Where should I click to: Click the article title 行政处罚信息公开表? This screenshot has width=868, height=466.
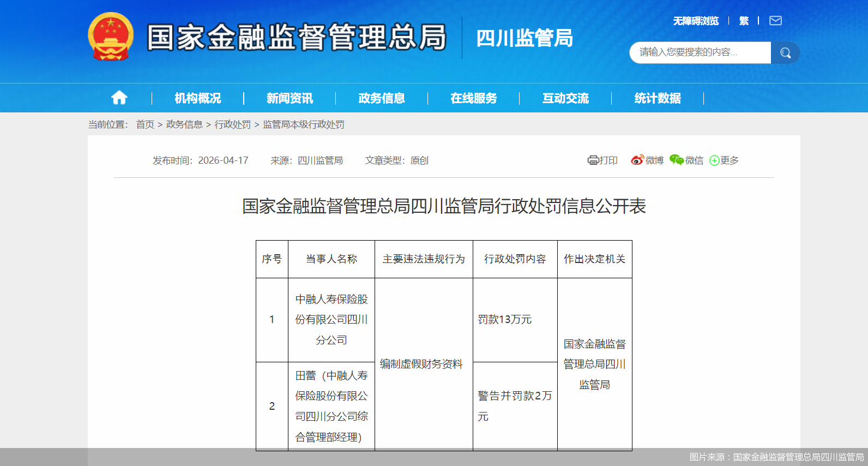click(444, 206)
